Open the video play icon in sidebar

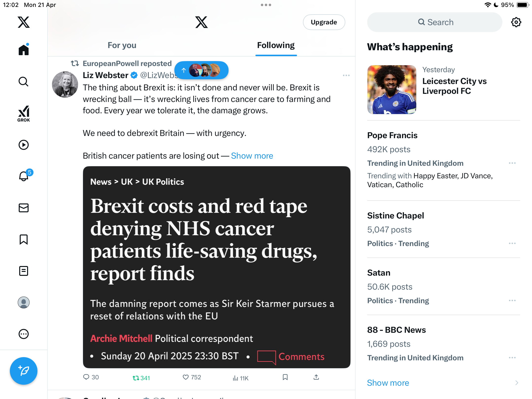[x=24, y=145]
